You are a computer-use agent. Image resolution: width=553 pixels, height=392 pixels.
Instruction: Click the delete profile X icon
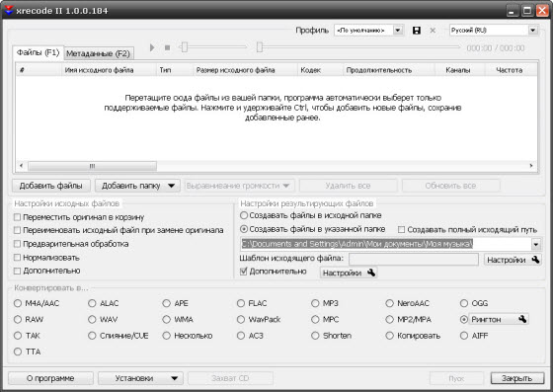point(433,31)
